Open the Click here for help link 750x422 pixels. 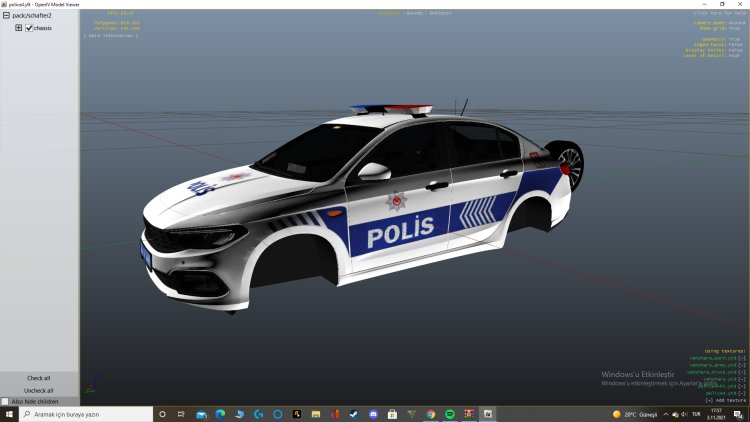pos(719,13)
